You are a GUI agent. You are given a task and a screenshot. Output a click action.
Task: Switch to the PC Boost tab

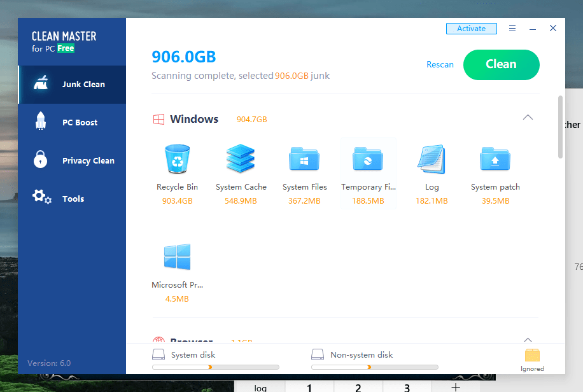pyautogui.click(x=72, y=122)
